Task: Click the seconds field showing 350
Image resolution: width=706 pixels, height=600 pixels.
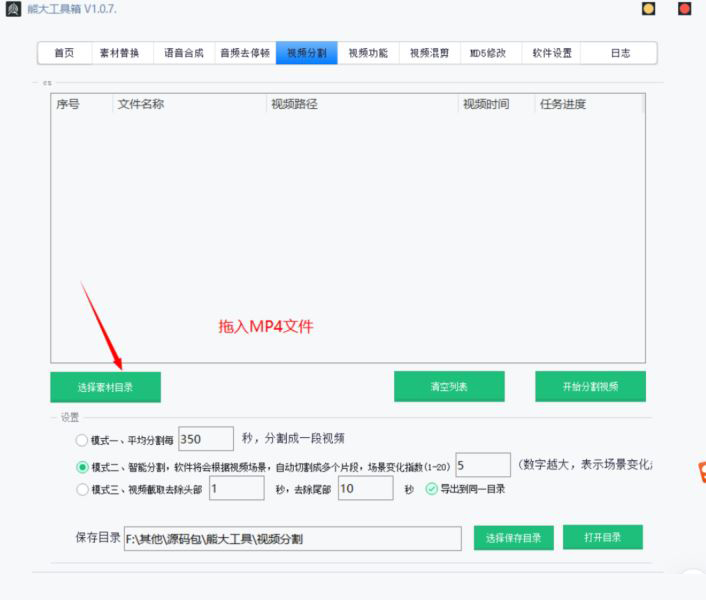Action: (x=206, y=439)
